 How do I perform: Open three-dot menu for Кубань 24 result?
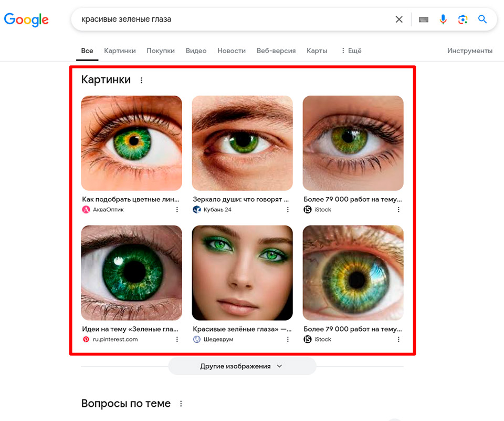(288, 210)
